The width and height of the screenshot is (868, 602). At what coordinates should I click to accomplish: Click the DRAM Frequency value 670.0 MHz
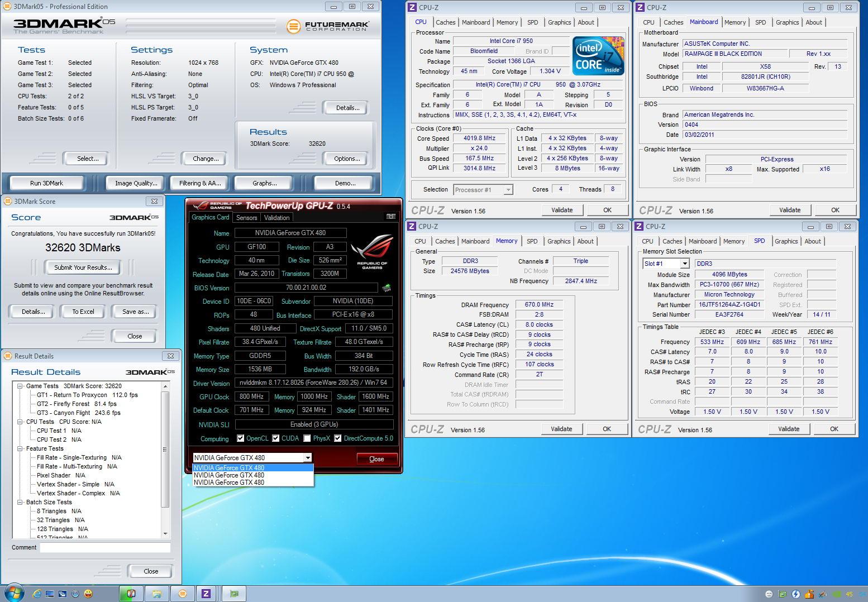pyautogui.click(x=539, y=305)
